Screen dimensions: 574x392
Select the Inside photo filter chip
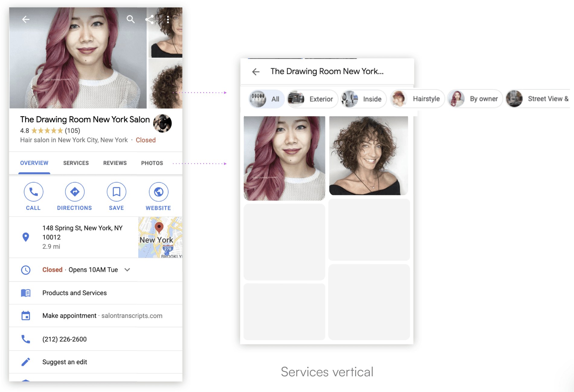tap(363, 99)
